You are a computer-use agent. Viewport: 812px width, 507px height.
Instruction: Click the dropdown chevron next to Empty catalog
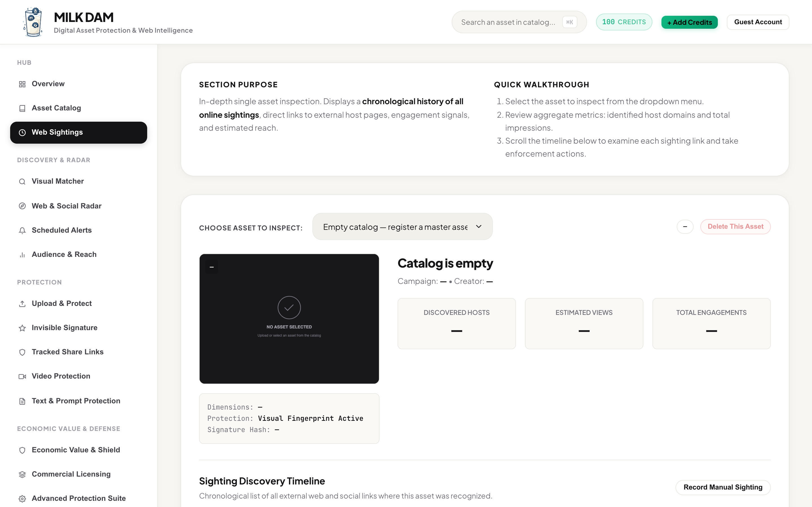coord(479,227)
